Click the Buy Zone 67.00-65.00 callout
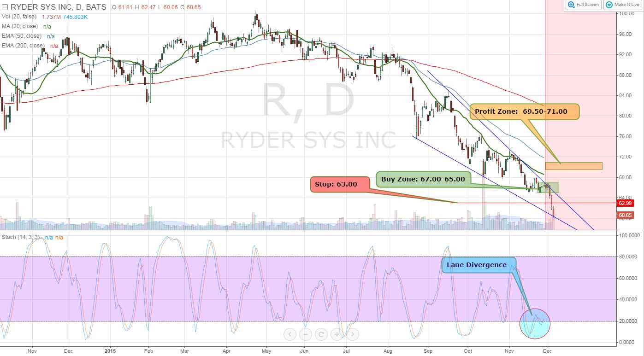 coord(423,179)
